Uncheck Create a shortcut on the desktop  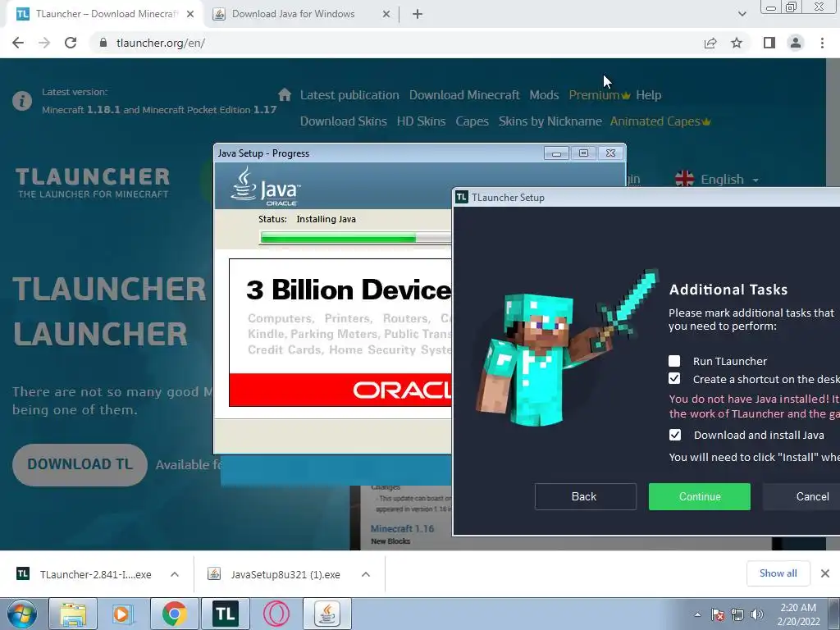click(674, 379)
